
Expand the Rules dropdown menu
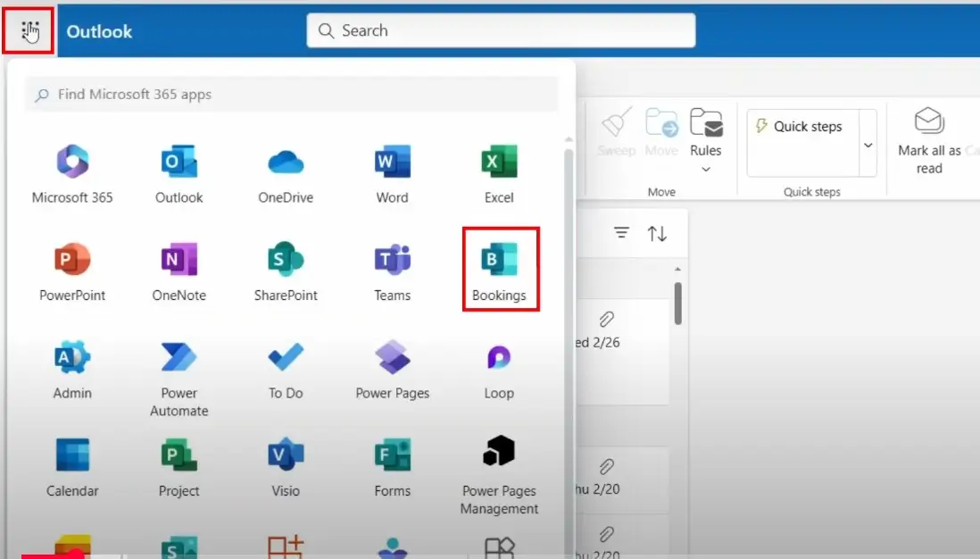(x=706, y=168)
